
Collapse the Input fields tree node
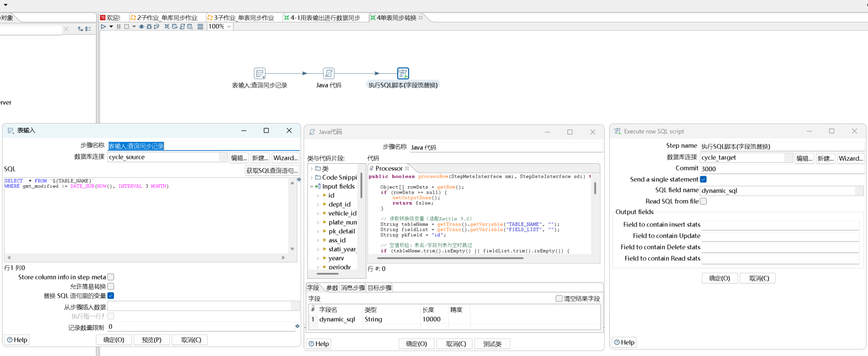pyautogui.click(x=312, y=187)
